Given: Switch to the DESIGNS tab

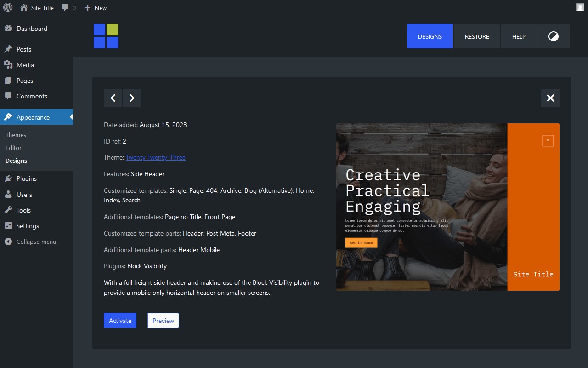Looking at the screenshot, I should click(430, 36).
